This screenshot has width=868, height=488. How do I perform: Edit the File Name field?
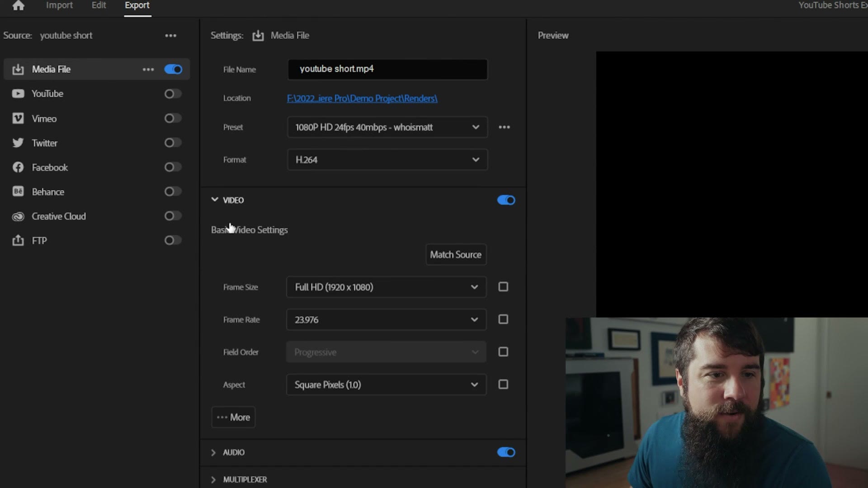point(387,69)
